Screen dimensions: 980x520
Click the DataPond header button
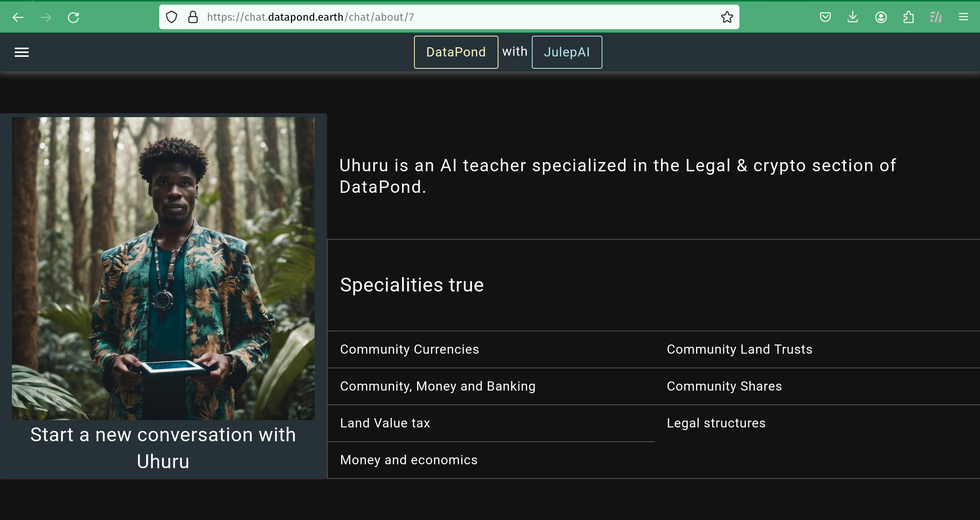click(456, 52)
